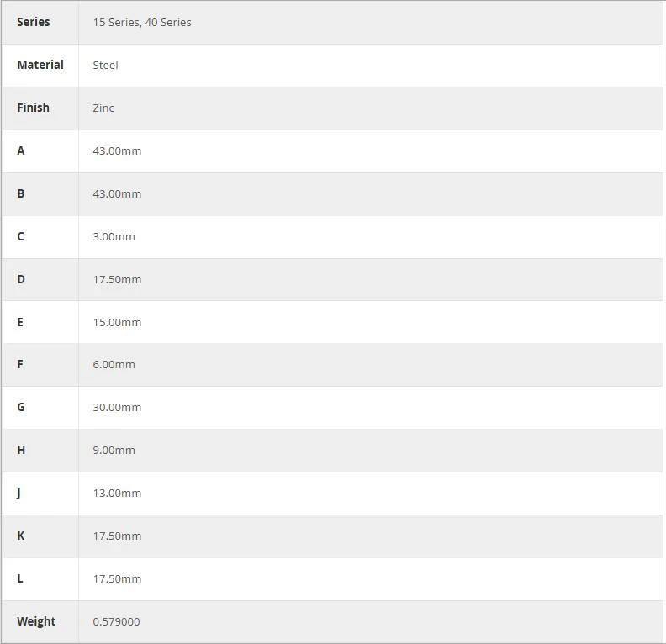This screenshot has width=666, height=644.
Task: Select the Zinc finish value
Action: (103, 108)
